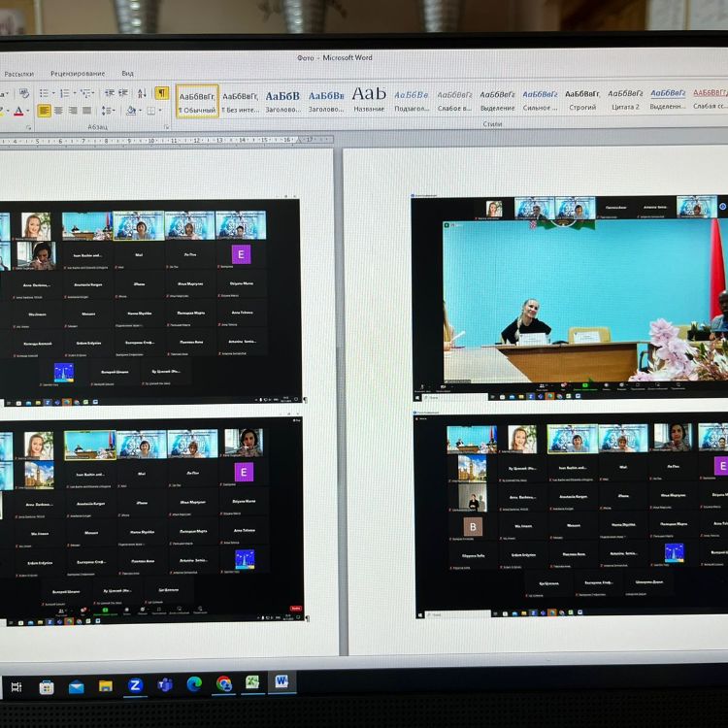This screenshot has width=728, height=728.
Task: Apply the Название title style
Action: tap(369, 100)
